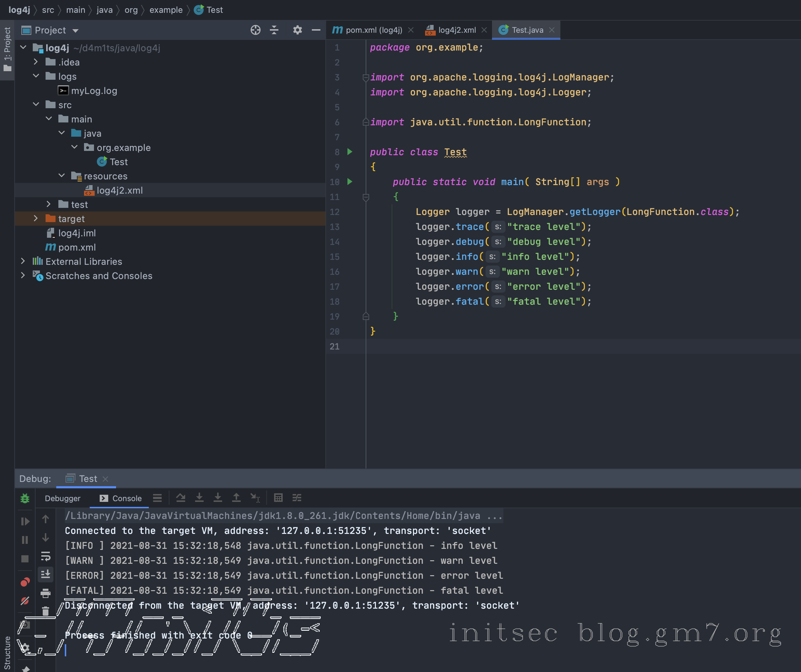Screen dimensions: 801x672
Task: Click the 'example' breadcrumb
Action: [x=166, y=10]
